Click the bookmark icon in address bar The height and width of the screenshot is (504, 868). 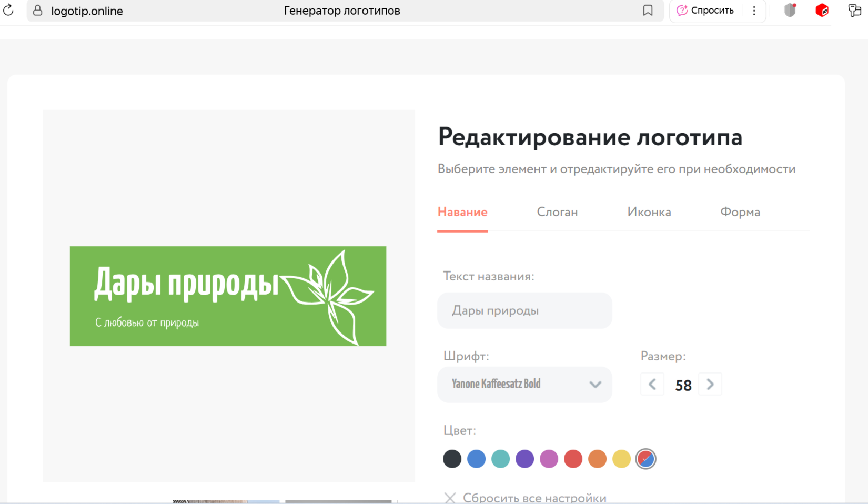click(648, 11)
